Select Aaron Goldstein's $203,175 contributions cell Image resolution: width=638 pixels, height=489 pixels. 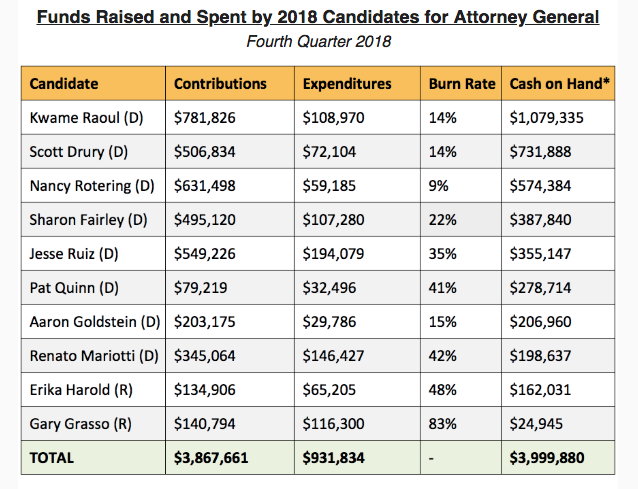pos(204,321)
